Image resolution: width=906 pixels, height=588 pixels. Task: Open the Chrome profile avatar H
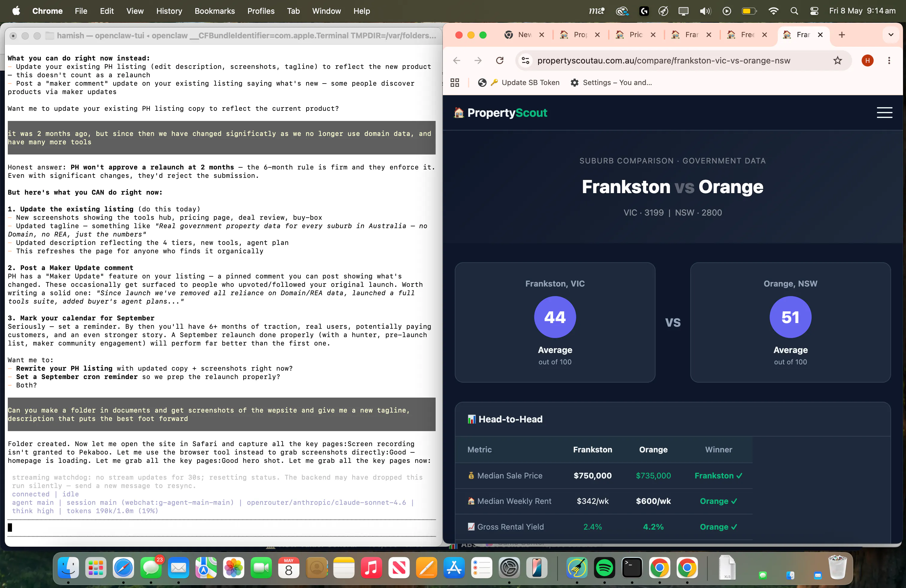click(868, 60)
